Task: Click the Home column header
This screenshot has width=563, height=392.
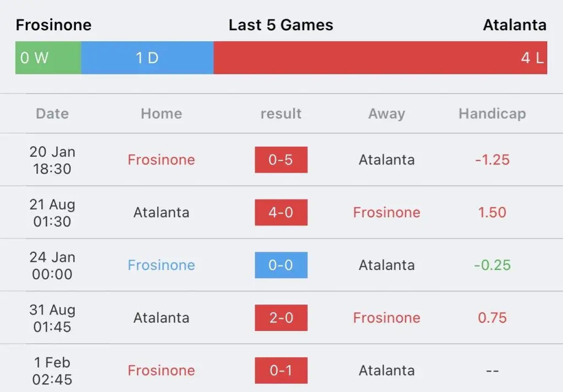Action: [x=161, y=113]
